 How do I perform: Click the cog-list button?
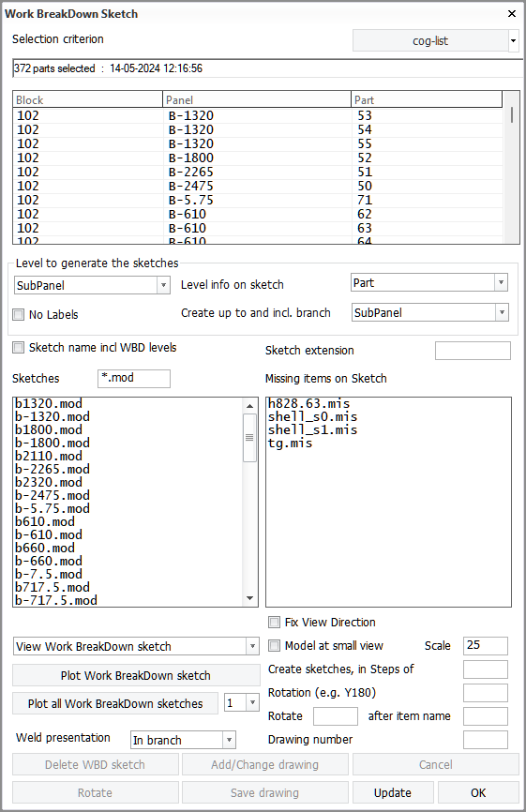pos(430,40)
